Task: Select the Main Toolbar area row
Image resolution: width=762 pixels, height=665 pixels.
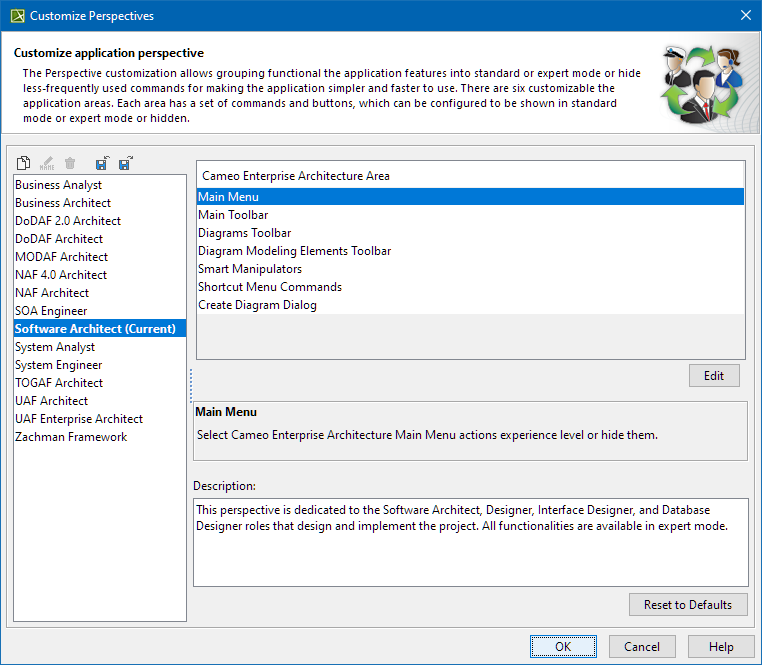Action: coord(470,214)
